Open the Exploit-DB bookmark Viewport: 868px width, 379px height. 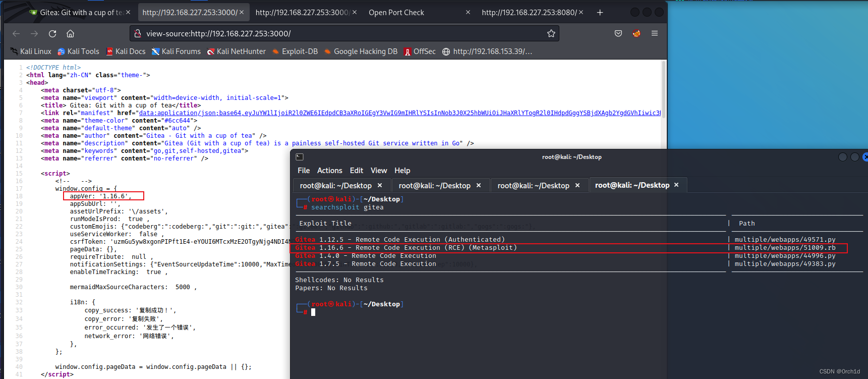[x=295, y=51]
